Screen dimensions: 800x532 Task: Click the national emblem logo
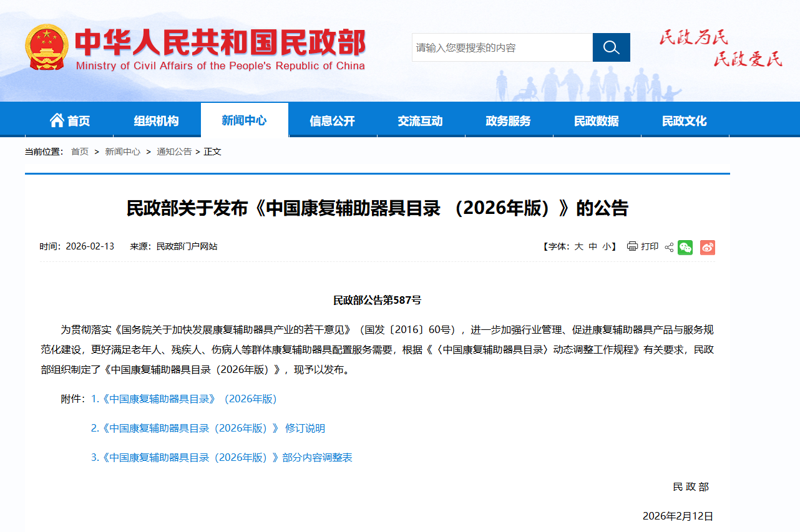(47, 47)
